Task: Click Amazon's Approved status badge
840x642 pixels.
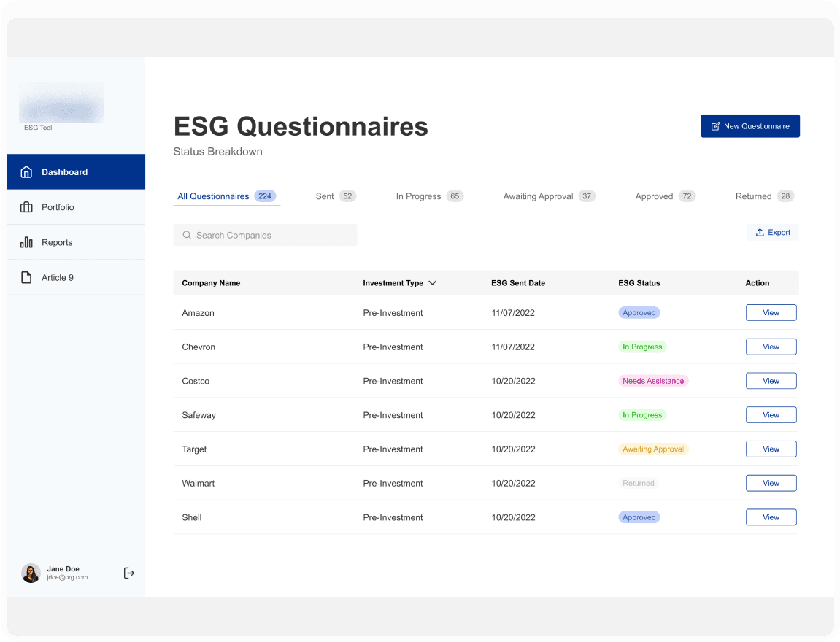Action: [639, 313]
